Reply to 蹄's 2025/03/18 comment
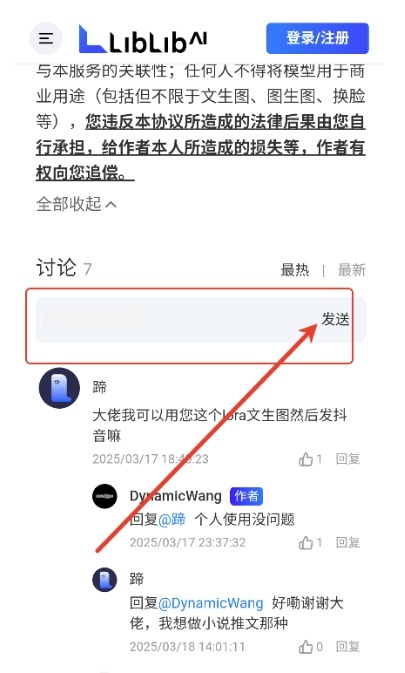Viewport: 405px width, 673px height. pos(348,646)
